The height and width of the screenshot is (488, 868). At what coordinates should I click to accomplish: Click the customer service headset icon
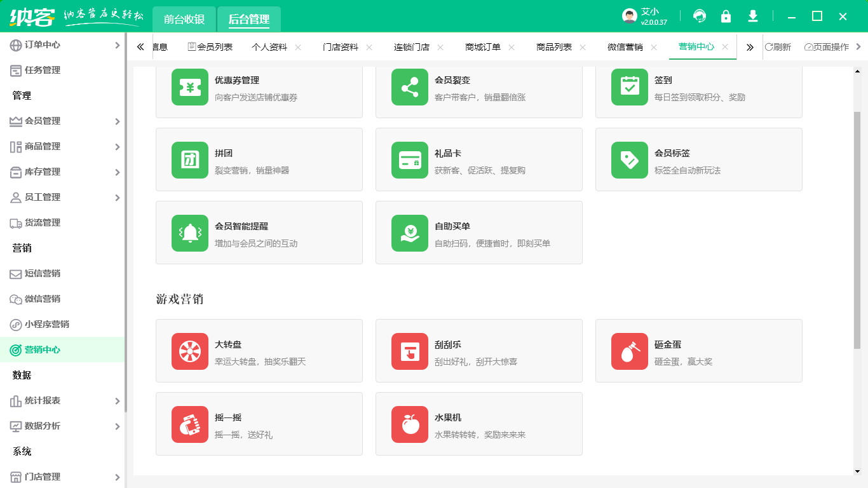(x=700, y=17)
